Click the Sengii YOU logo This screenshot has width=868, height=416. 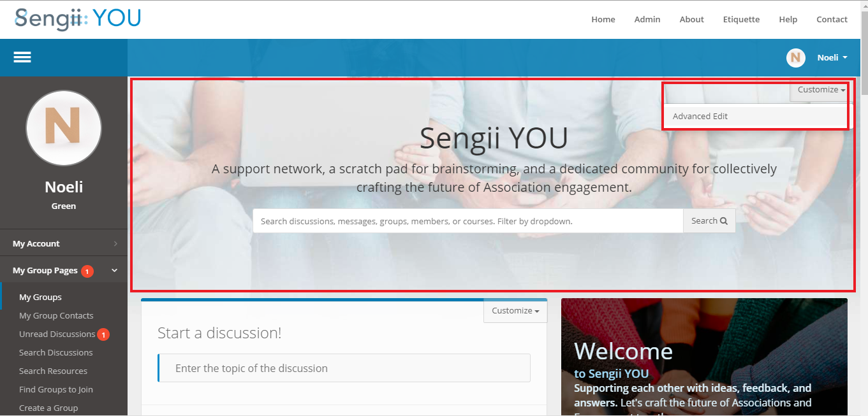tap(78, 18)
